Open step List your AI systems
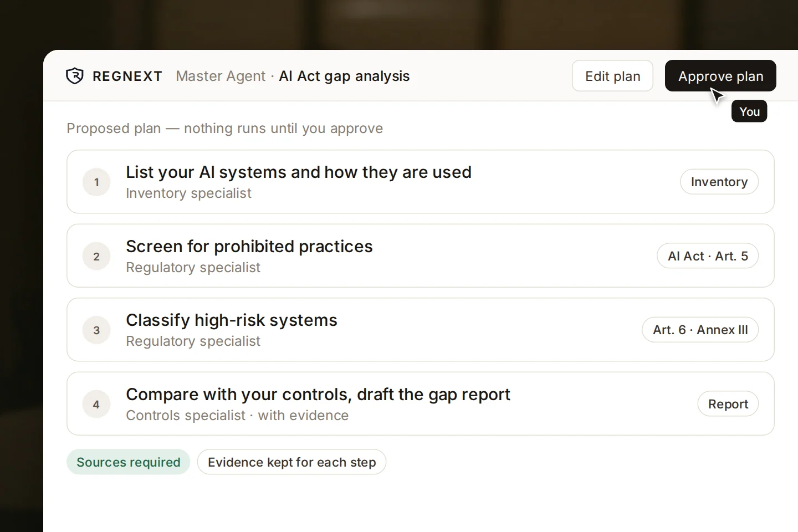 [420, 182]
